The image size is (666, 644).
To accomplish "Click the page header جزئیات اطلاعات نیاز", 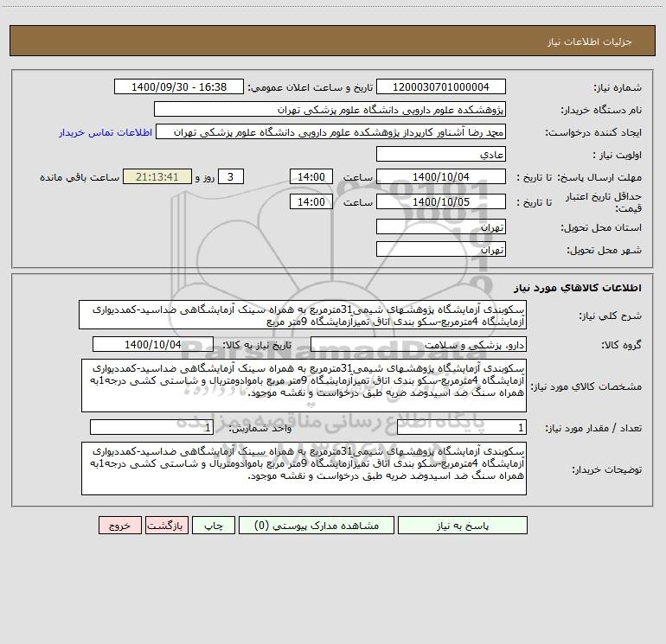I will 590,41.
